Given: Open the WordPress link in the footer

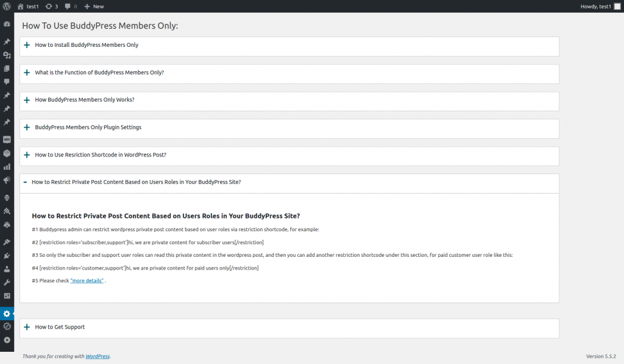Looking at the screenshot, I should pyautogui.click(x=97, y=356).
